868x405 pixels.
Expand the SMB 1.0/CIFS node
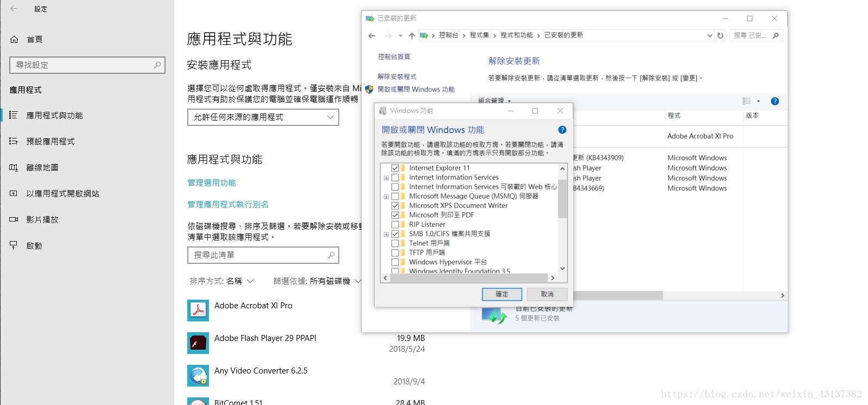click(386, 235)
